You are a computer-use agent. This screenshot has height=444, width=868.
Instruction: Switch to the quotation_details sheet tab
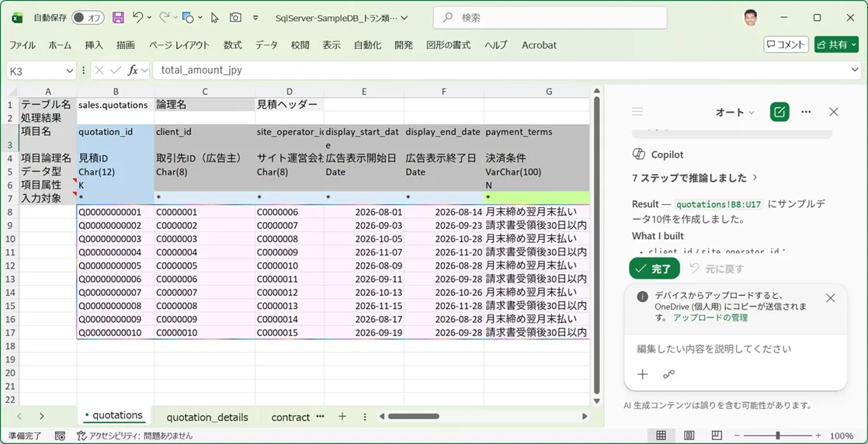point(207,417)
